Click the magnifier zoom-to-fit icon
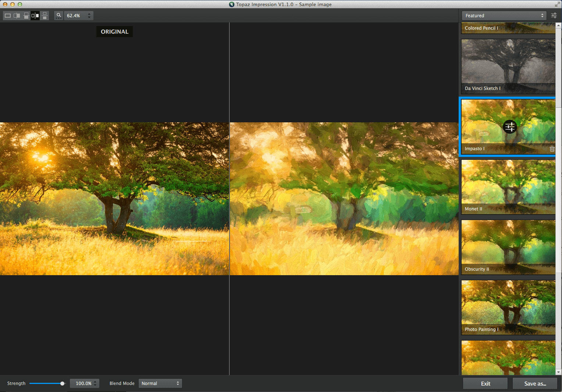This screenshot has height=392, width=562. [58, 16]
